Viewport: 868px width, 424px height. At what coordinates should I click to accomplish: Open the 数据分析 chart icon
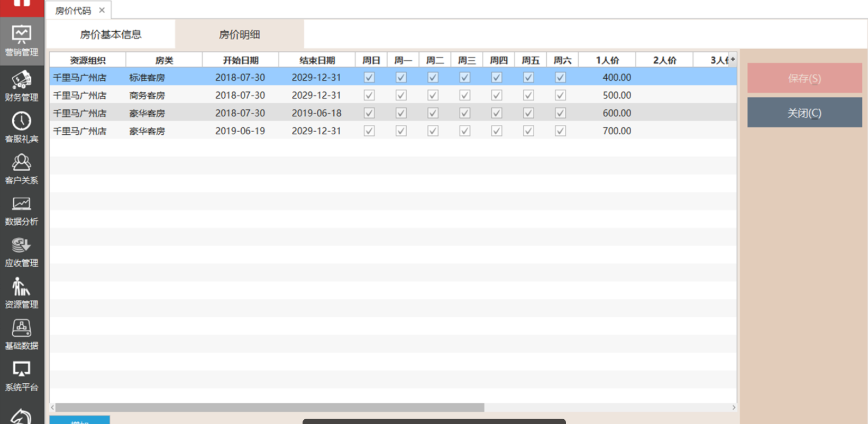(x=21, y=210)
